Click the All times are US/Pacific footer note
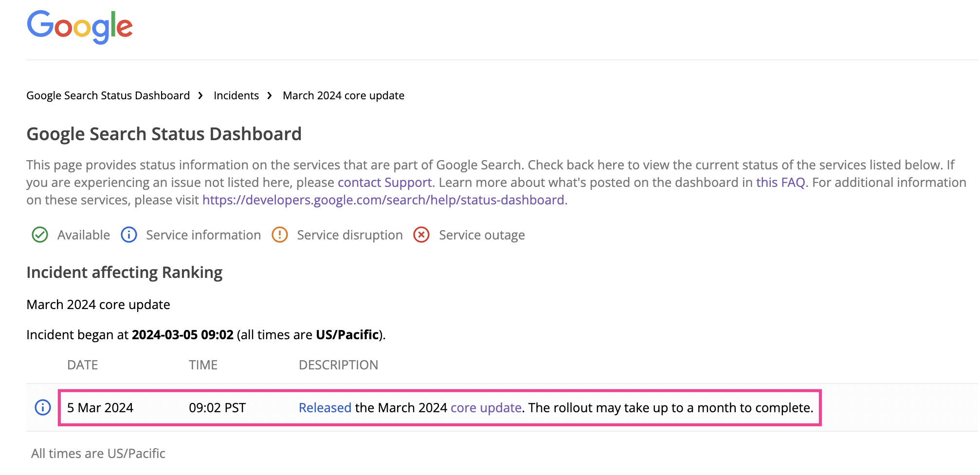This screenshot has height=475, width=980. (x=98, y=454)
